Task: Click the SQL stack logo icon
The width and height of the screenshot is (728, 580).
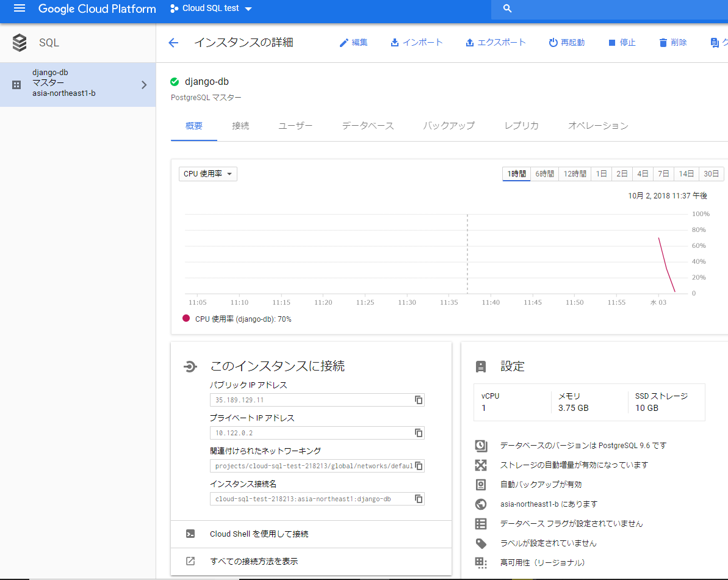Action: tap(20, 43)
